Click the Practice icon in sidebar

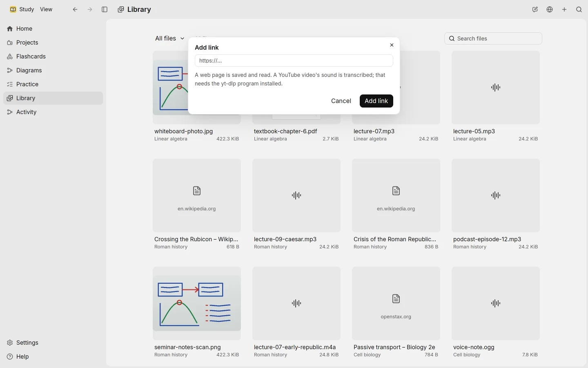pos(10,84)
